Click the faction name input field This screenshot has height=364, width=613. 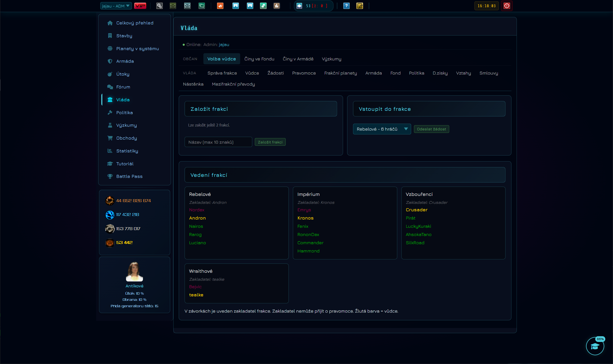tap(218, 142)
